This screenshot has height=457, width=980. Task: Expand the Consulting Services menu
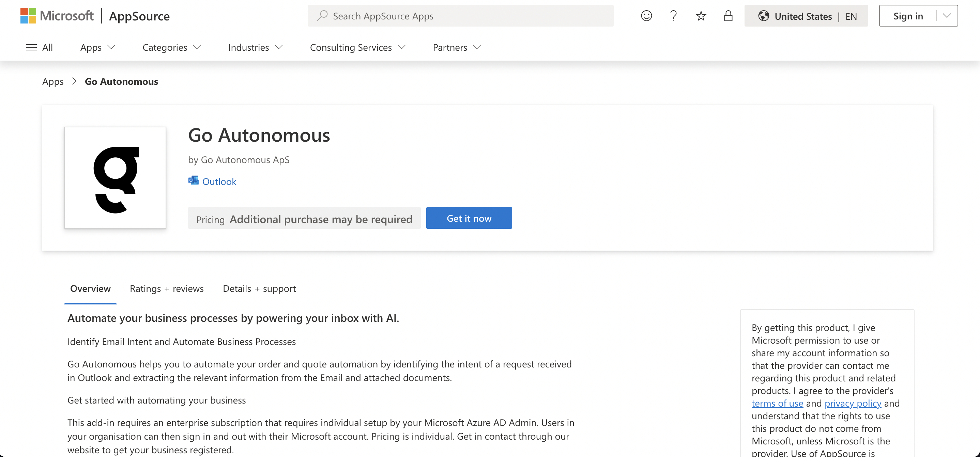pos(357,47)
